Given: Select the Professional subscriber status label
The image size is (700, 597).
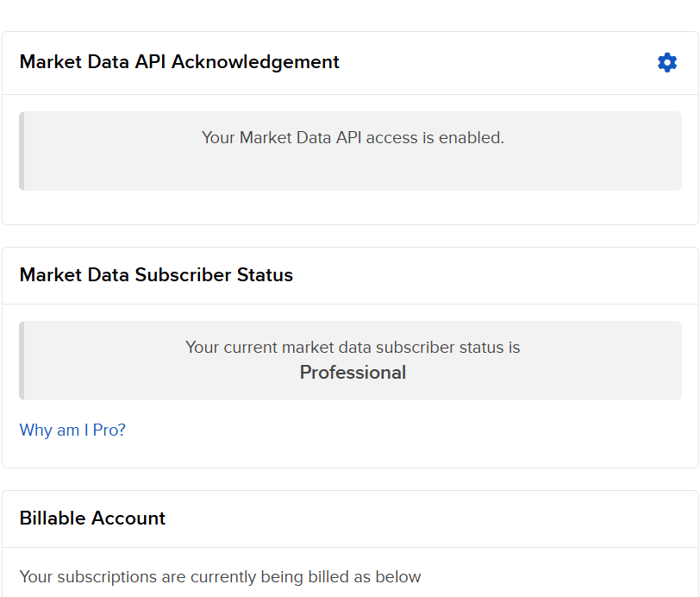Looking at the screenshot, I should tap(353, 372).
